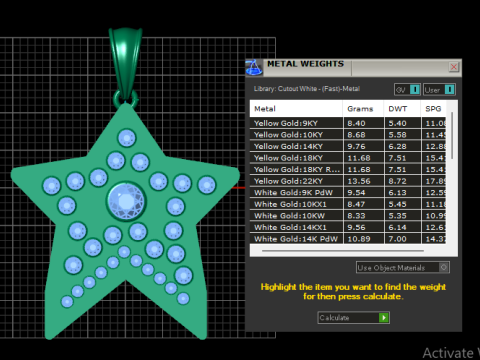Click the 9.56 grams value for 14KX1
The width and height of the screenshot is (480, 360).
click(x=356, y=227)
